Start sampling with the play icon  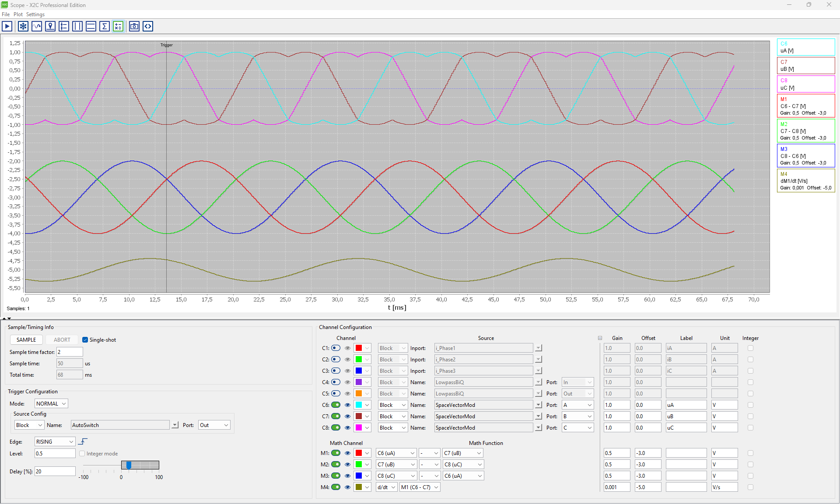click(x=7, y=26)
